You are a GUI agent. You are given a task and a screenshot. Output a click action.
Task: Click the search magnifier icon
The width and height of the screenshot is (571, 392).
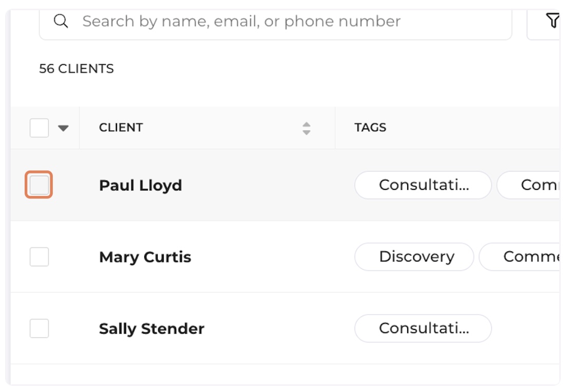(x=61, y=21)
